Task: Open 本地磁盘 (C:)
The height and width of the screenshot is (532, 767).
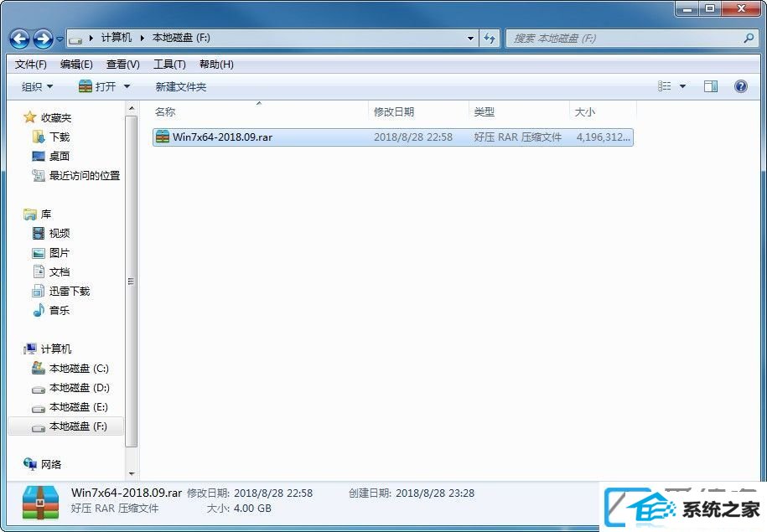Action: [79, 368]
